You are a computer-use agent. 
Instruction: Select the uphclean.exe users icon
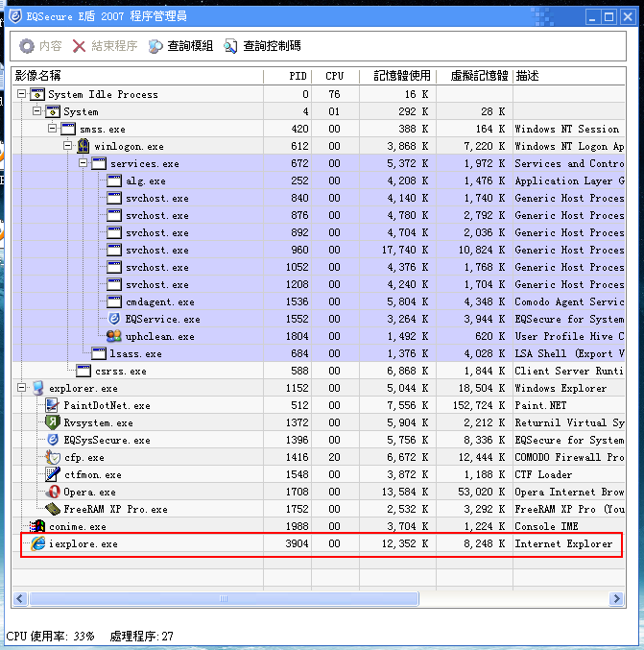(114, 336)
